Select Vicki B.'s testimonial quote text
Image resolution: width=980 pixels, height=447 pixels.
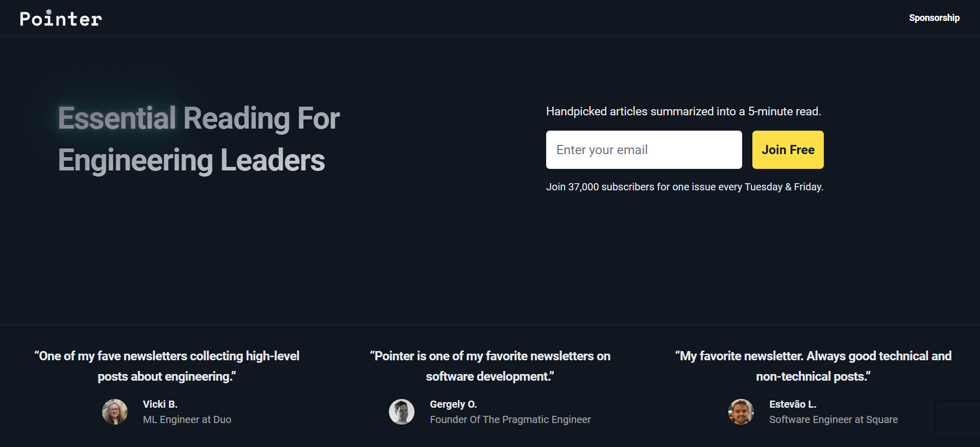tap(167, 366)
